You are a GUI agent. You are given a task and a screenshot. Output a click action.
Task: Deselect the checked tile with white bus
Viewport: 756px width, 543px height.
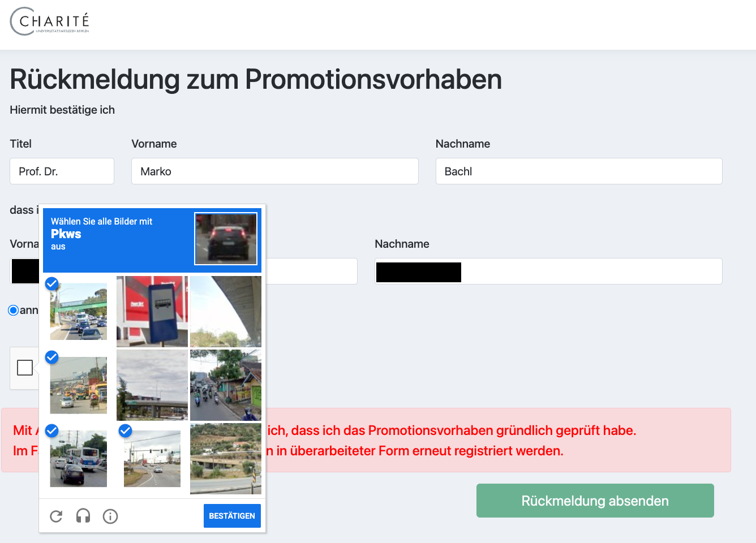pyautogui.click(x=79, y=459)
